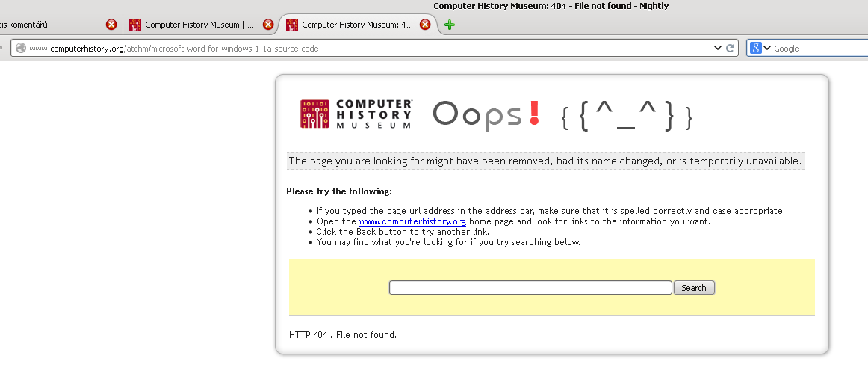
Task: Click the Computer History Museum logo
Action: (356, 114)
